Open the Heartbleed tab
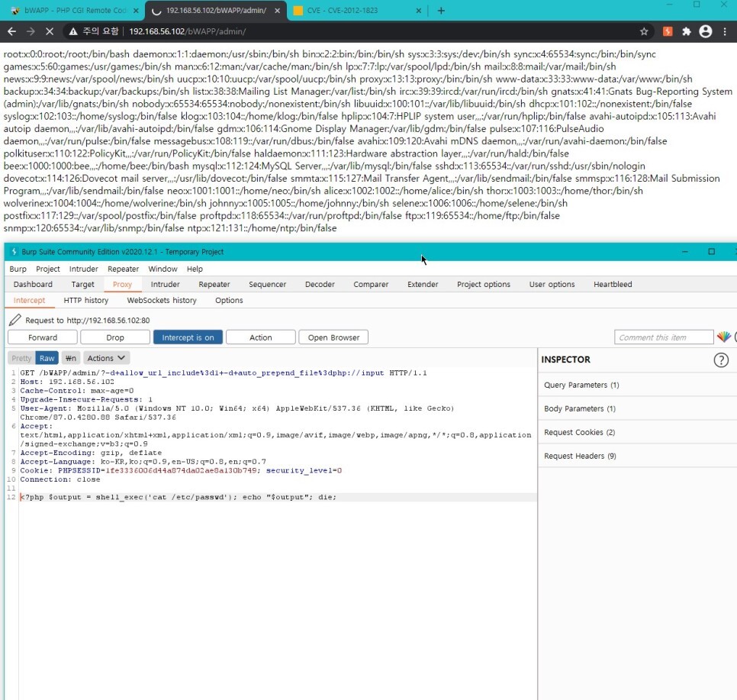 613,284
